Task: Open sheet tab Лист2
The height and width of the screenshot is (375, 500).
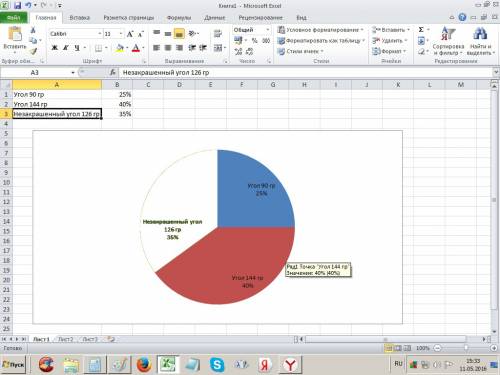Action: [x=65, y=339]
